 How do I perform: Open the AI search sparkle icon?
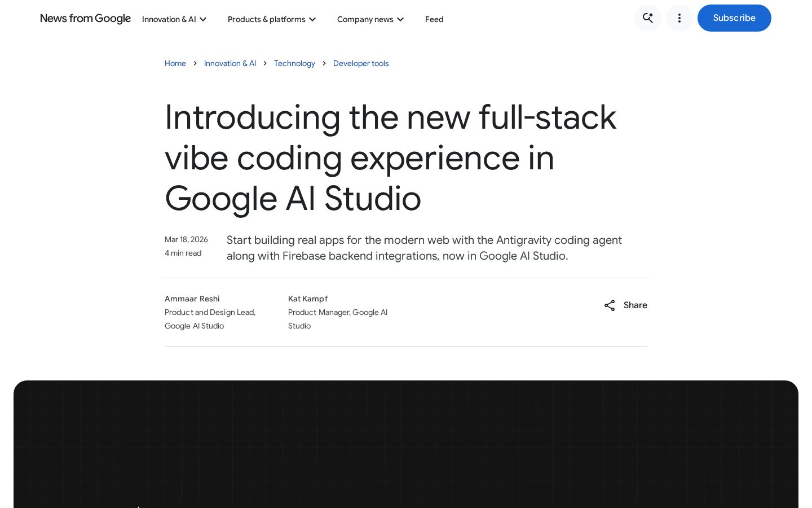point(648,18)
